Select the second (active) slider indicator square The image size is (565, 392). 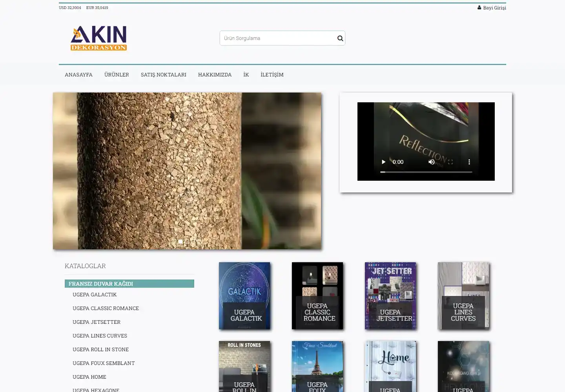(180, 241)
